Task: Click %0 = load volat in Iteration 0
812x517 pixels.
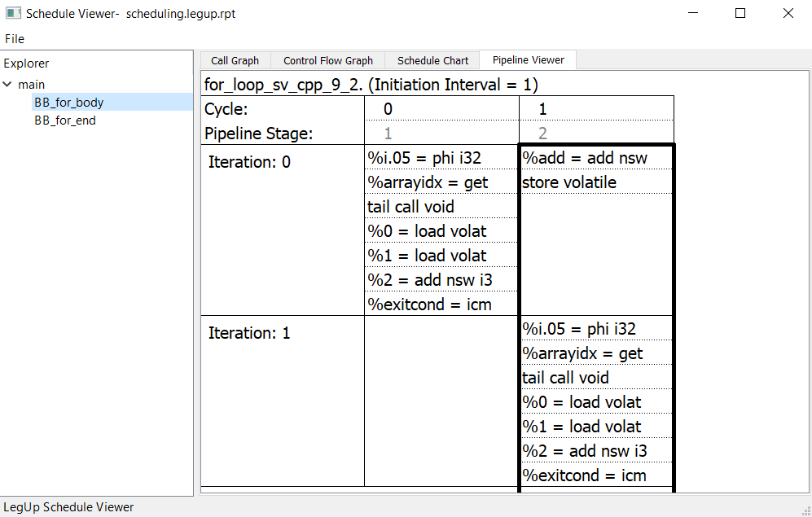Action: 441,230
